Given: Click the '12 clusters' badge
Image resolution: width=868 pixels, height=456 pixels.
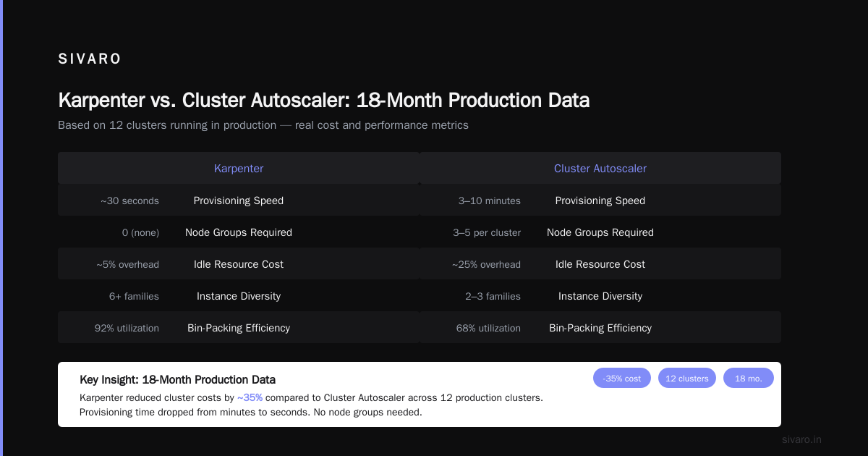Looking at the screenshot, I should pyautogui.click(x=687, y=379).
